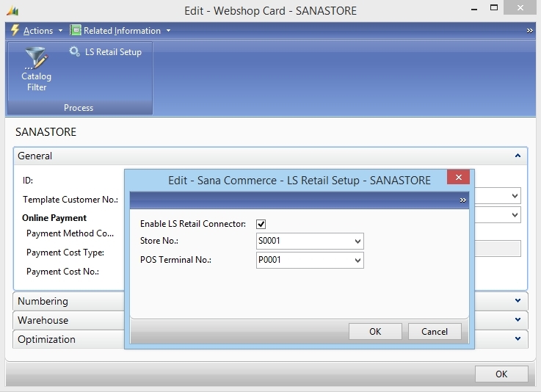Click OK in LS Retail Setup dialog

pos(375,332)
